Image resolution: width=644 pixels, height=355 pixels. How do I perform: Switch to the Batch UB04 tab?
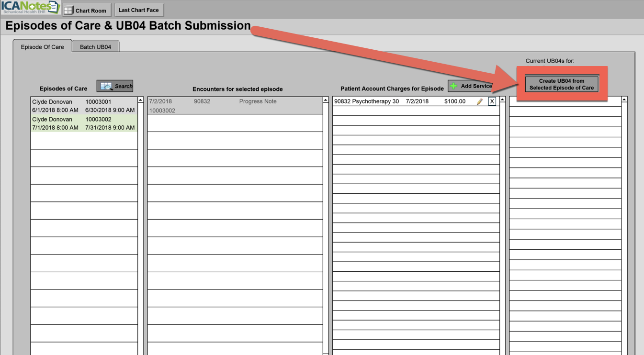(95, 47)
